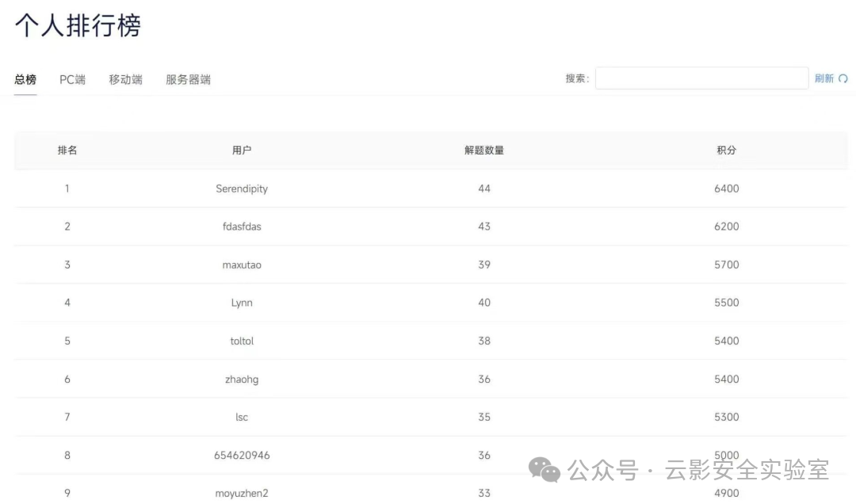Screen dimensions: 856x504
Task: Click the 用户 column header
Action: tap(242, 150)
